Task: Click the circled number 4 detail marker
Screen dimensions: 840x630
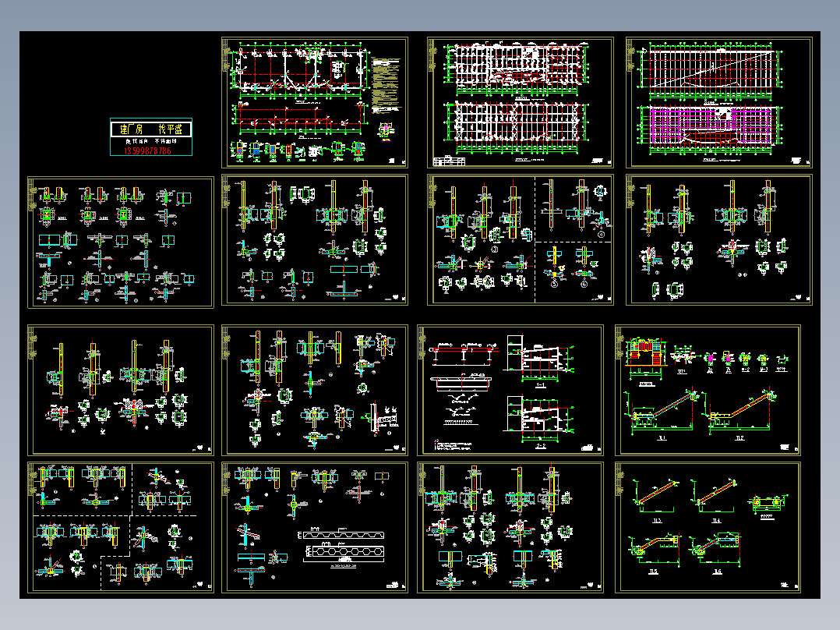Action: click(x=601, y=235)
